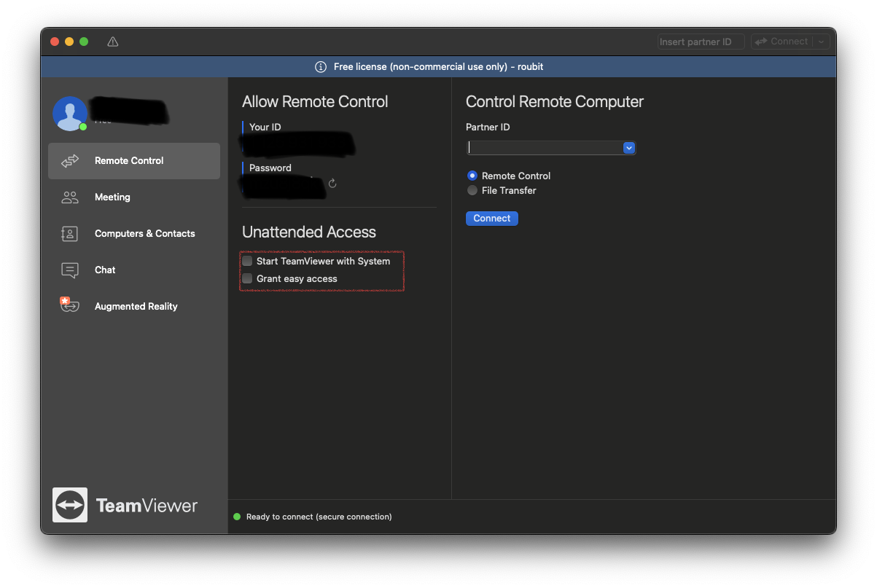Screen dimensions: 877x588
Task: Close the TeamViewer window
Action: [55, 42]
